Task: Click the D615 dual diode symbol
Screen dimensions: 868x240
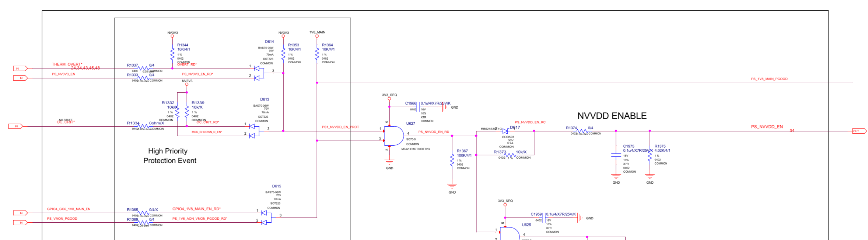Action: (265, 218)
